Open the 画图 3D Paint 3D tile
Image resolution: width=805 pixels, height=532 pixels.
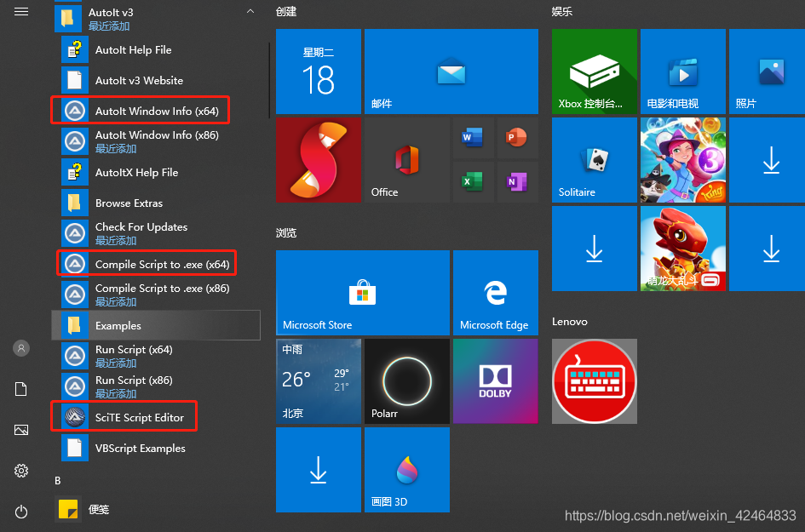pos(407,470)
